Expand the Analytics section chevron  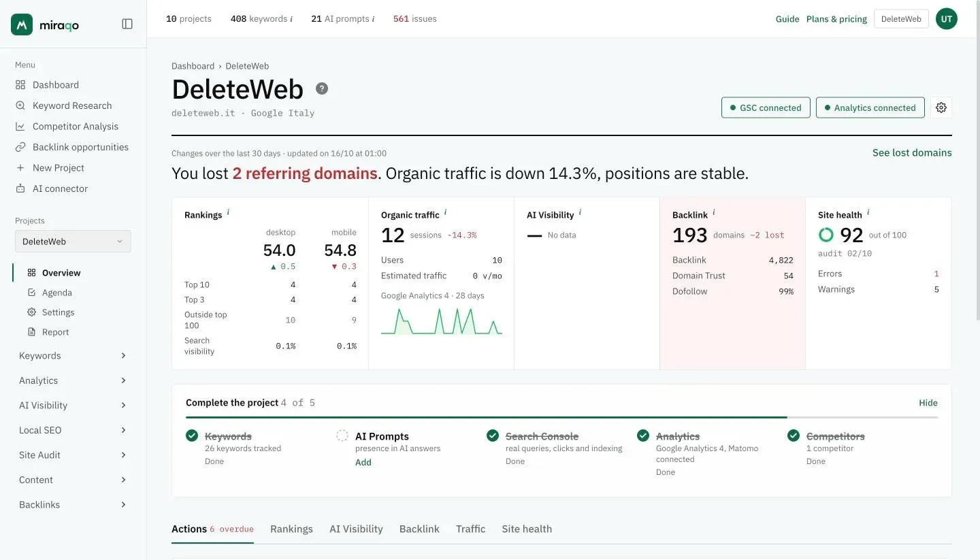tap(123, 380)
